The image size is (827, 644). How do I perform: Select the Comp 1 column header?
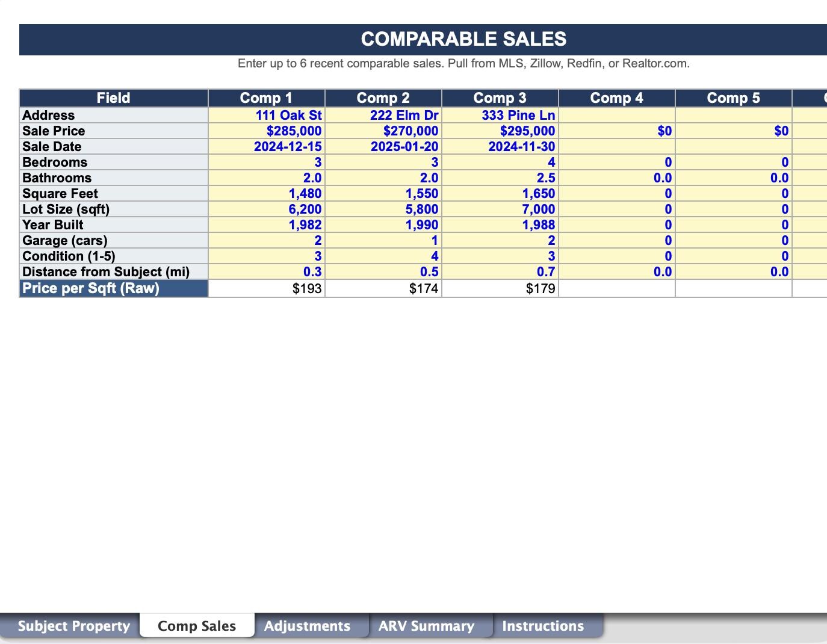[x=267, y=98]
